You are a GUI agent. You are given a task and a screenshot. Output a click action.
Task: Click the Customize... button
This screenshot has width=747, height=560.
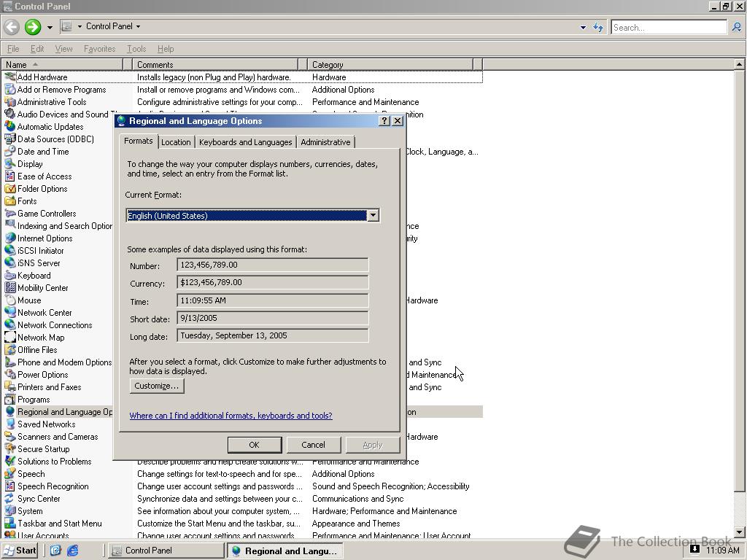(157, 386)
